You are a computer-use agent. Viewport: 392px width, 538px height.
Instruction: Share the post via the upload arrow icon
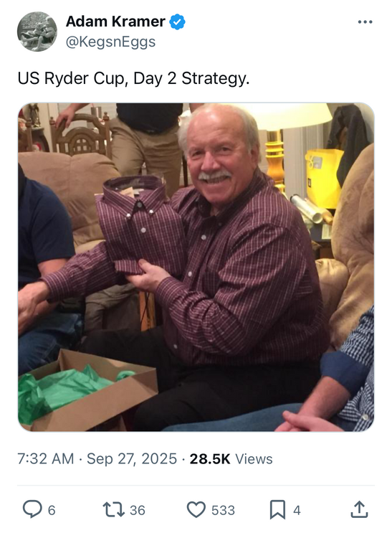(x=359, y=509)
